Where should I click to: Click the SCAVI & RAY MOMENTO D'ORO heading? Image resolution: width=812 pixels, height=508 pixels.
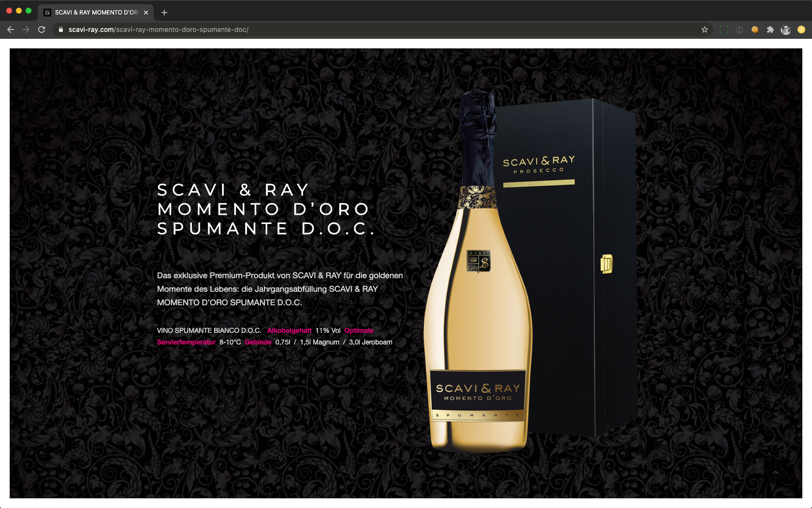coord(266,209)
